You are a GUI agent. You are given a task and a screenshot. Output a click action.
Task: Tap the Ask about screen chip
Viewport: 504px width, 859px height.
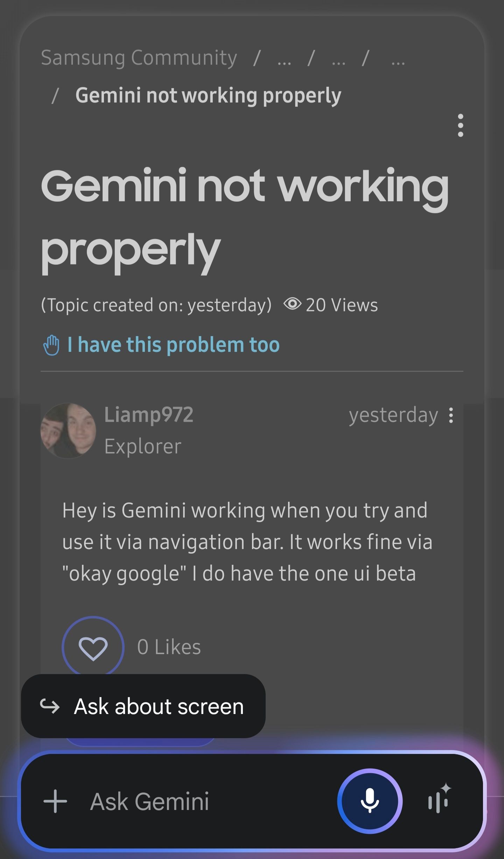[143, 706]
